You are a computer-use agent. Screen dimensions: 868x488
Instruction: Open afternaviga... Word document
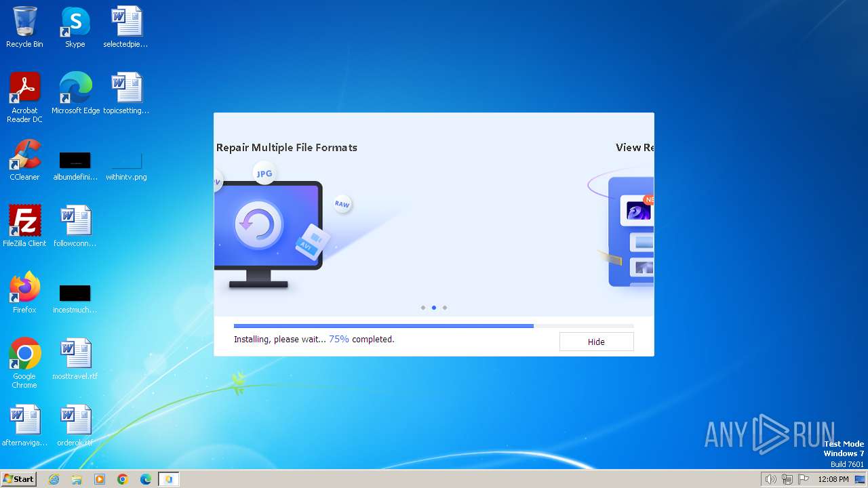[24, 426]
